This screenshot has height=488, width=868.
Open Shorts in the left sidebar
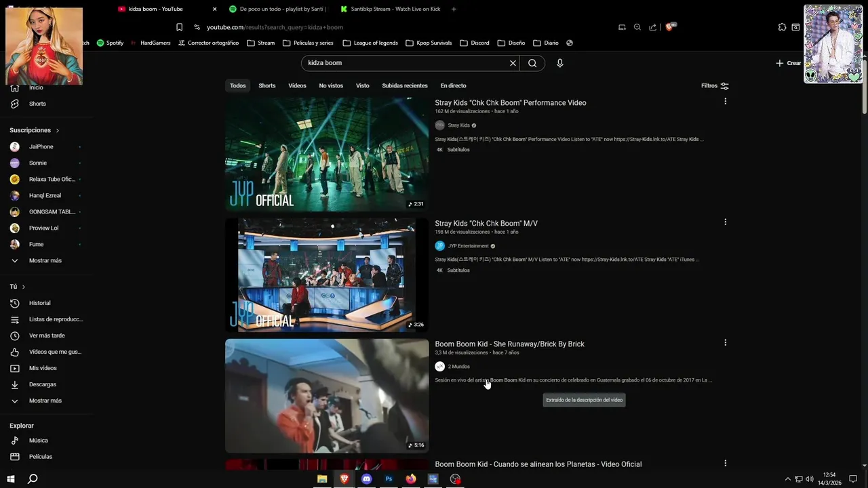(x=37, y=104)
